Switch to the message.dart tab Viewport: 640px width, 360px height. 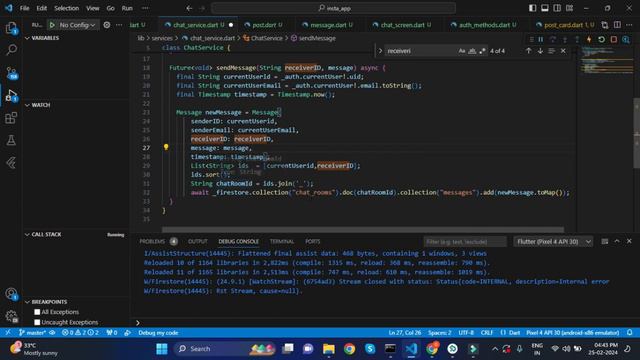tap(328, 25)
